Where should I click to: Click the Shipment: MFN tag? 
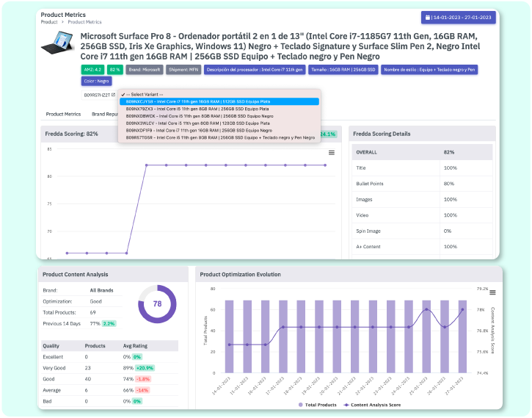(x=183, y=70)
